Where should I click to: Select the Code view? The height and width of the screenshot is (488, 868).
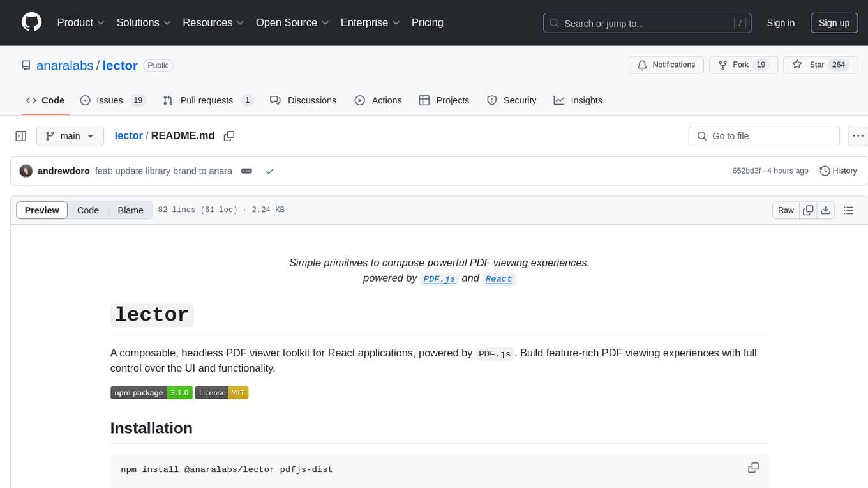tap(88, 210)
